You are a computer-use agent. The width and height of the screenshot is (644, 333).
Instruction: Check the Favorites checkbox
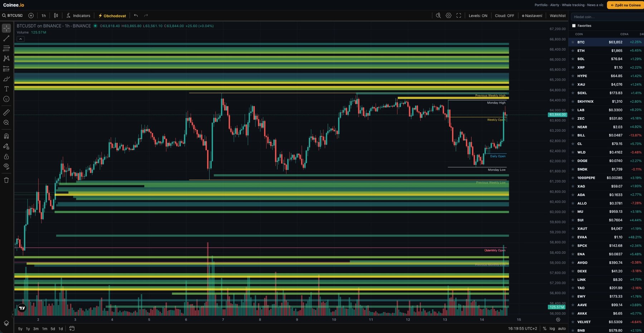tap(574, 26)
